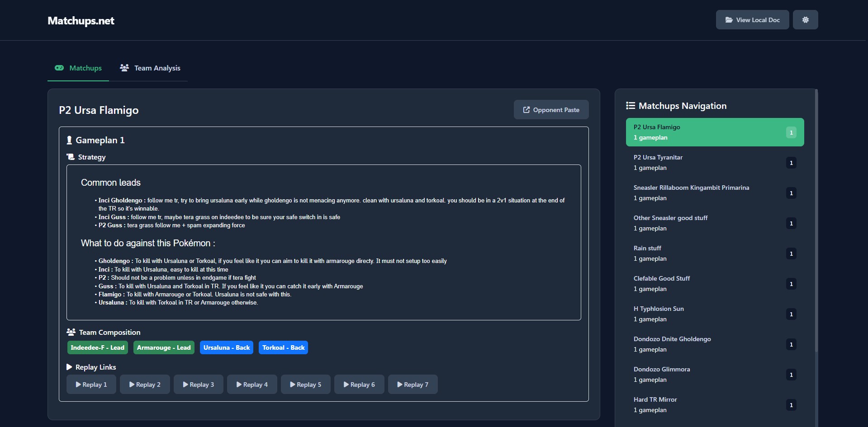Click the Matchups.net site logo
The width and height of the screenshot is (868, 427).
point(81,21)
